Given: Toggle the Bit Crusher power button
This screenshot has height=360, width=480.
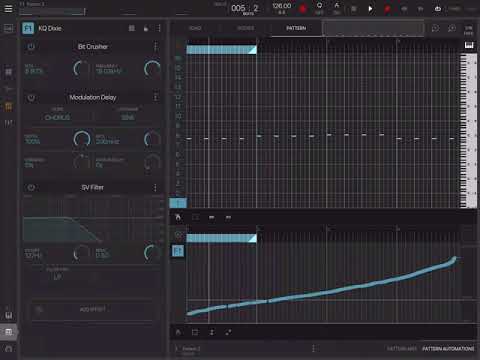Looking at the screenshot, I should (x=31, y=47).
